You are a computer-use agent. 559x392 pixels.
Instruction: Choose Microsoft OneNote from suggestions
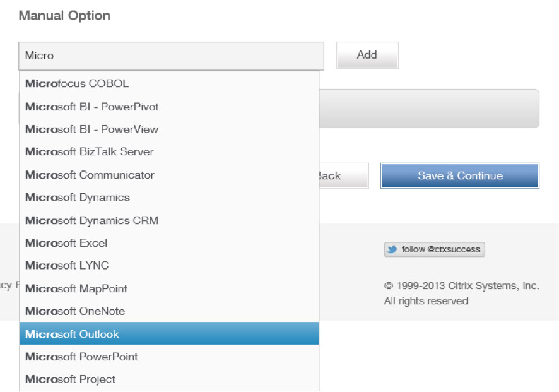coord(169,311)
